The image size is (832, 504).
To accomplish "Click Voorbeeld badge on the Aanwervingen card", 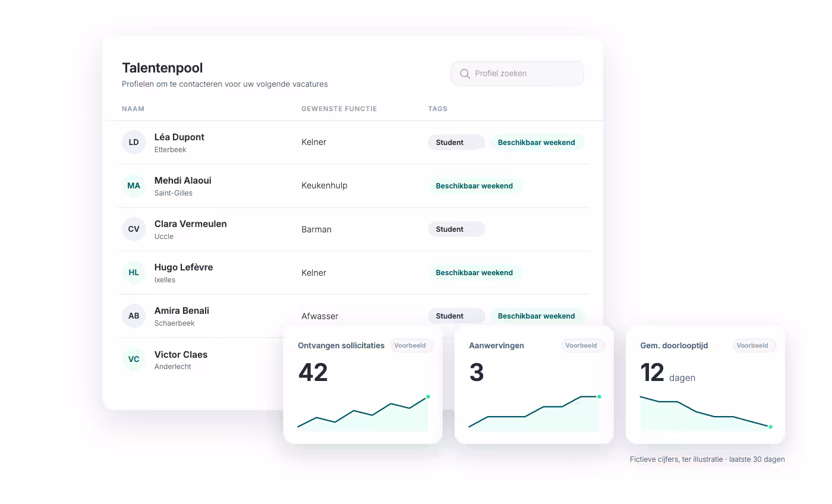I will (582, 345).
